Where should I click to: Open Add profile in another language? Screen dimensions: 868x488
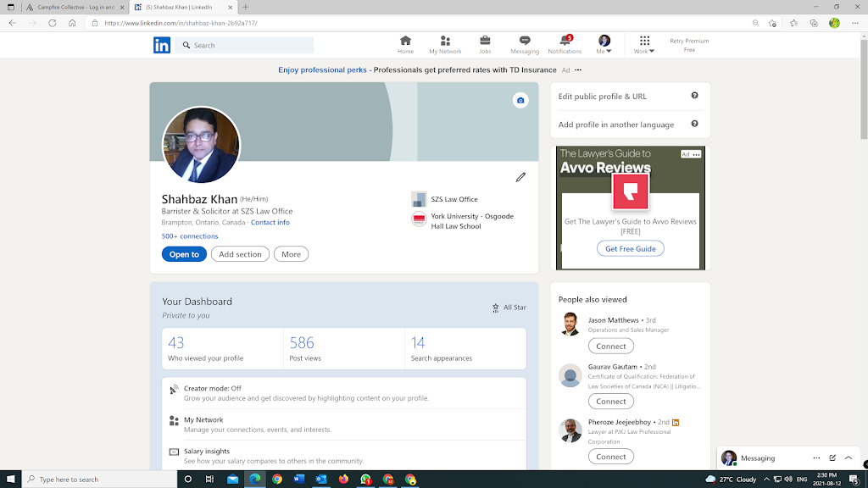tap(616, 125)
